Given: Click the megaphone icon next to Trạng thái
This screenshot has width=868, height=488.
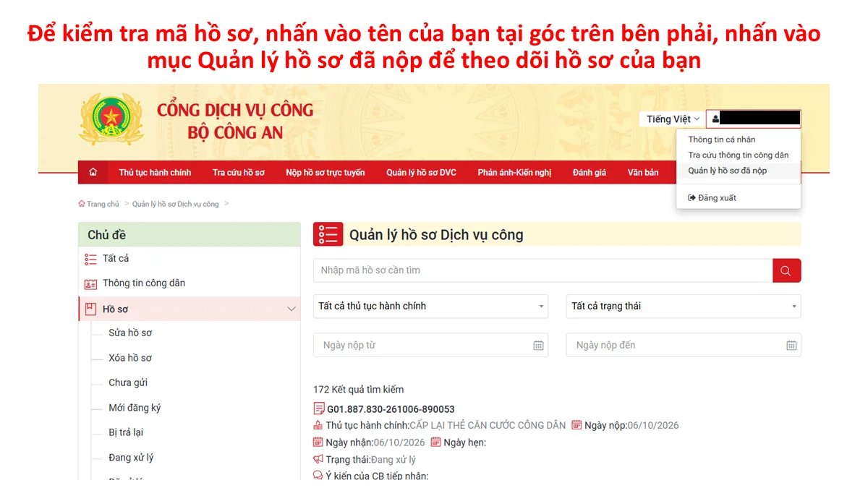Looking at the screenshot, I should click(x=318, y=459).
